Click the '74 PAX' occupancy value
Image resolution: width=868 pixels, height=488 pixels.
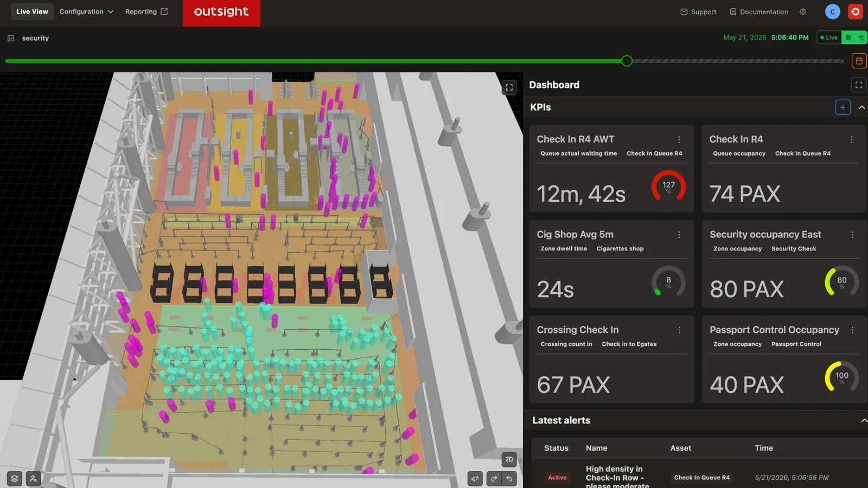745,194
